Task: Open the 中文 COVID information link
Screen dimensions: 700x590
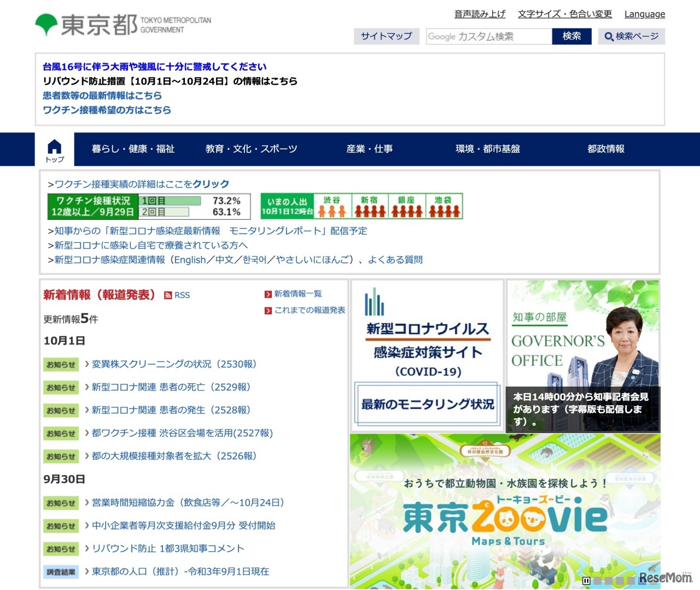Action: tap(224, 260)
